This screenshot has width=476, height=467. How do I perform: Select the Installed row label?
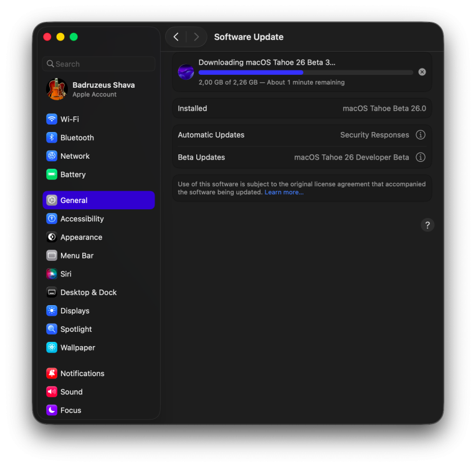pyautogui.click(x=193, y=108)
